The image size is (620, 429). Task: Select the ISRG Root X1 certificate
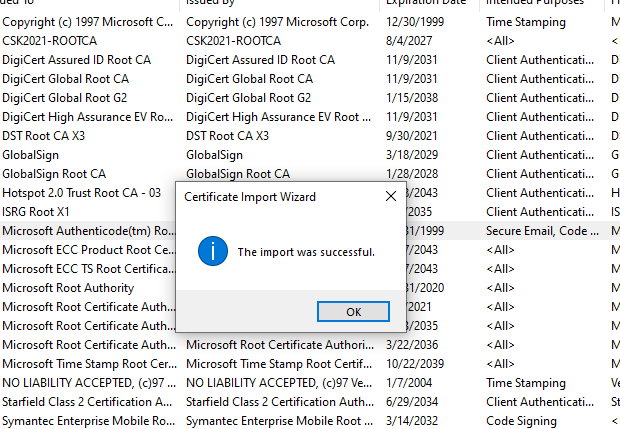(36, 211)
